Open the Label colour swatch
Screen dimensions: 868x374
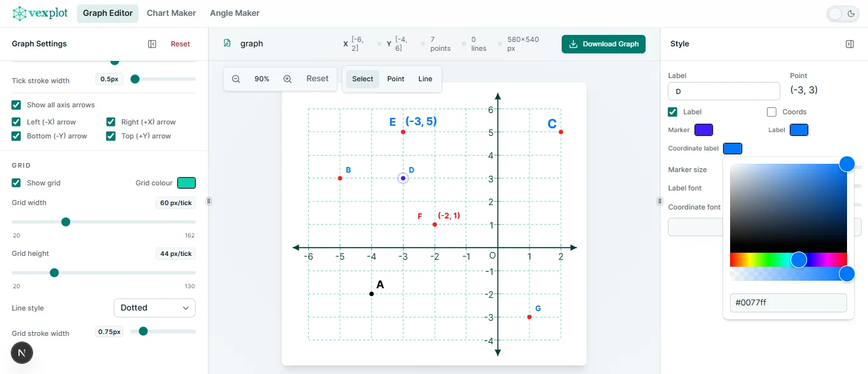[x=799, y=130]
